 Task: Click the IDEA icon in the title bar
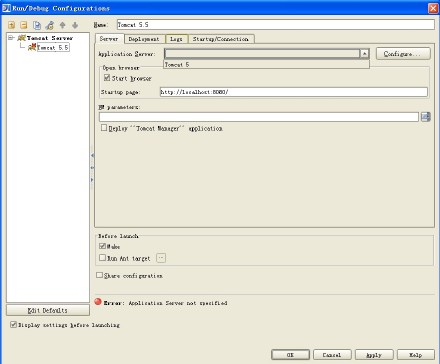[6, 8]
